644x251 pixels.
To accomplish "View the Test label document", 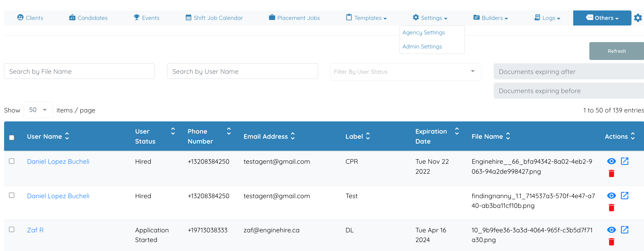I will click(x=611, y=196).
